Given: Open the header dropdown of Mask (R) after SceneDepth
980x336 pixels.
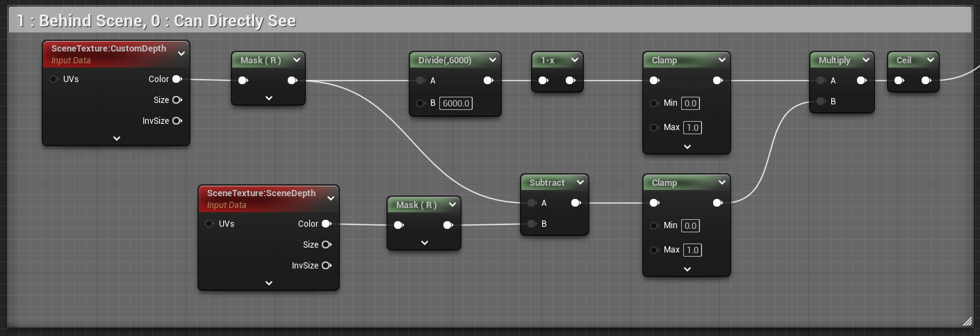Looking at the screenshot, I should click(x=452, y=205).
